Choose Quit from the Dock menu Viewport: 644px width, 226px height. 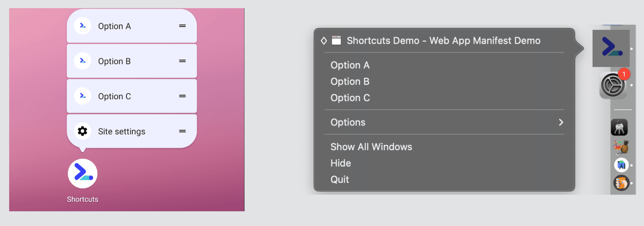point(340,179)
